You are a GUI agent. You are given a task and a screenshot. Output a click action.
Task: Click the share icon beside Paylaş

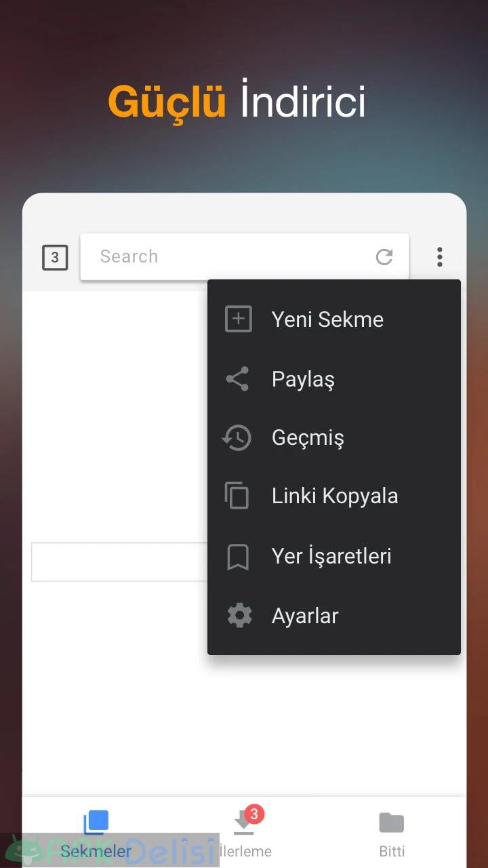(237, 379)
